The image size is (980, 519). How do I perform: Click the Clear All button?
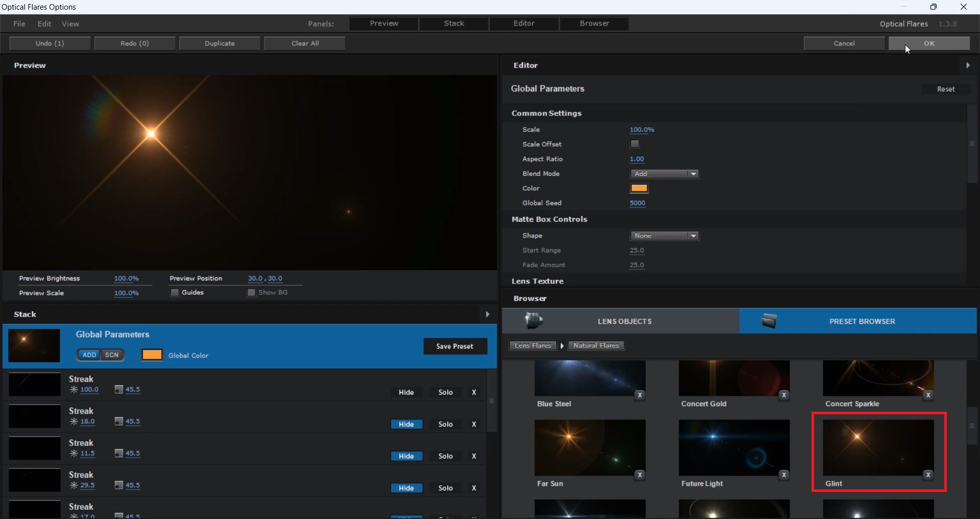coord(305,43)
